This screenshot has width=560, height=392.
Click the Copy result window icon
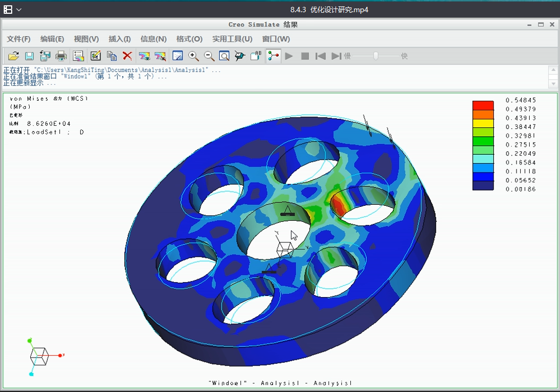coord(112,56)
